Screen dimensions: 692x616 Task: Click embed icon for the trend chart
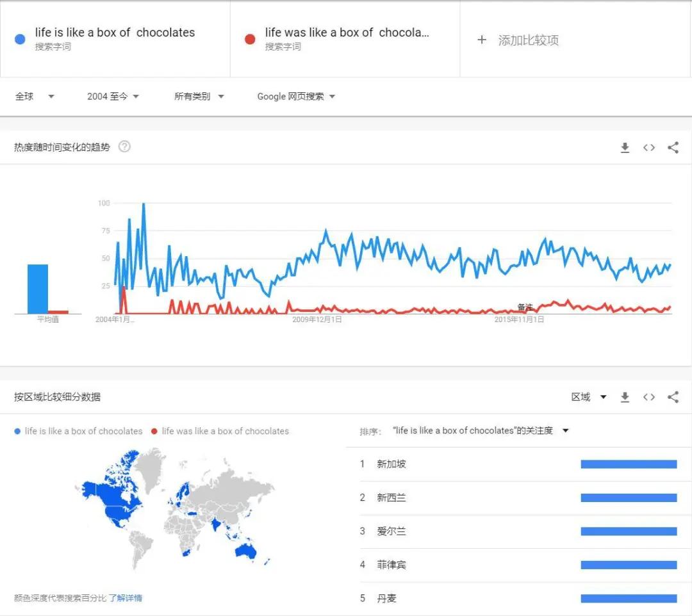pyautogui.click(x=649, y=148)
